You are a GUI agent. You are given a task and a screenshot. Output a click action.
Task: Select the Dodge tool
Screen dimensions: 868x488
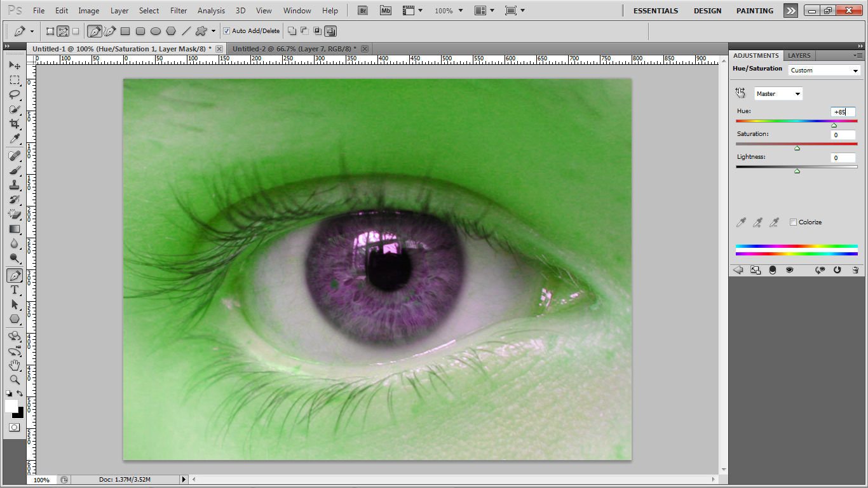pos(15,258)
